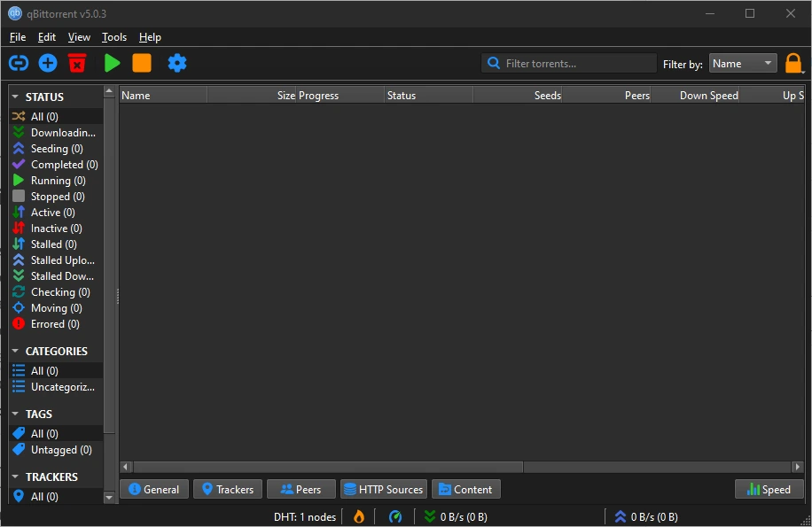Click the Add torrent file icon

point(48,63)
